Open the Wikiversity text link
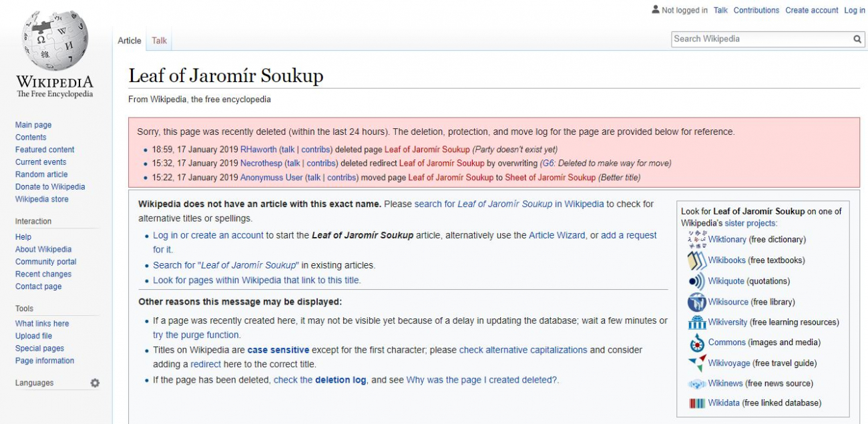Screen dimensions: 868x424 728,322
